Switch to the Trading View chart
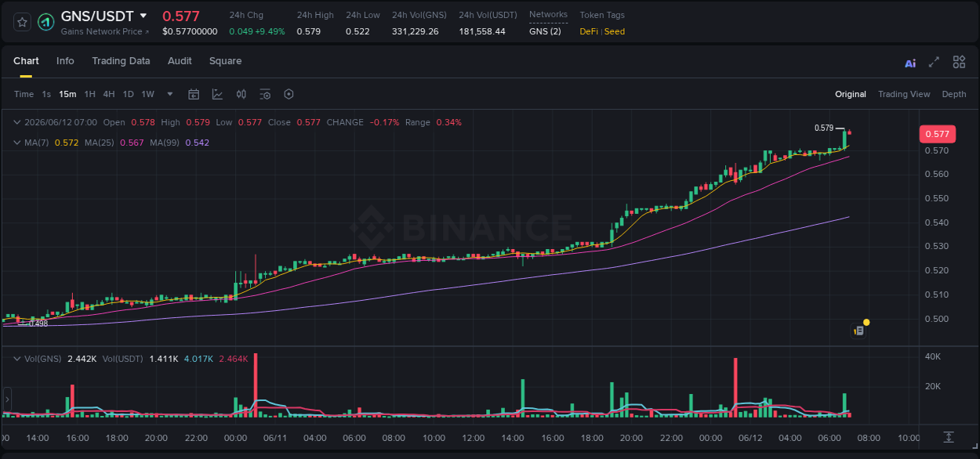The height and width of the screenshot is (459, 980). (904, 94)
